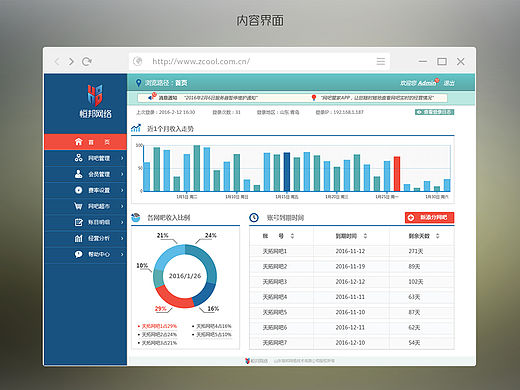Click the clock icon beside 账号到期时间
Screen dimensions: 520x390
tap(254, 218)
